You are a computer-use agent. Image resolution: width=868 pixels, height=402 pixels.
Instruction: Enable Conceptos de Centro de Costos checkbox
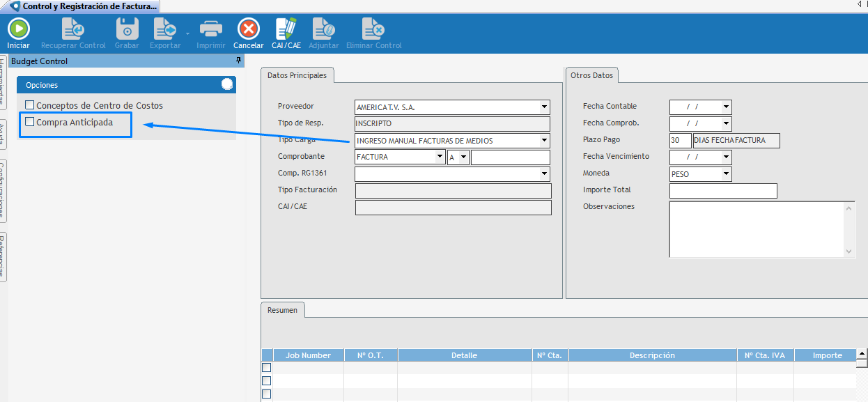pos(30,105)
